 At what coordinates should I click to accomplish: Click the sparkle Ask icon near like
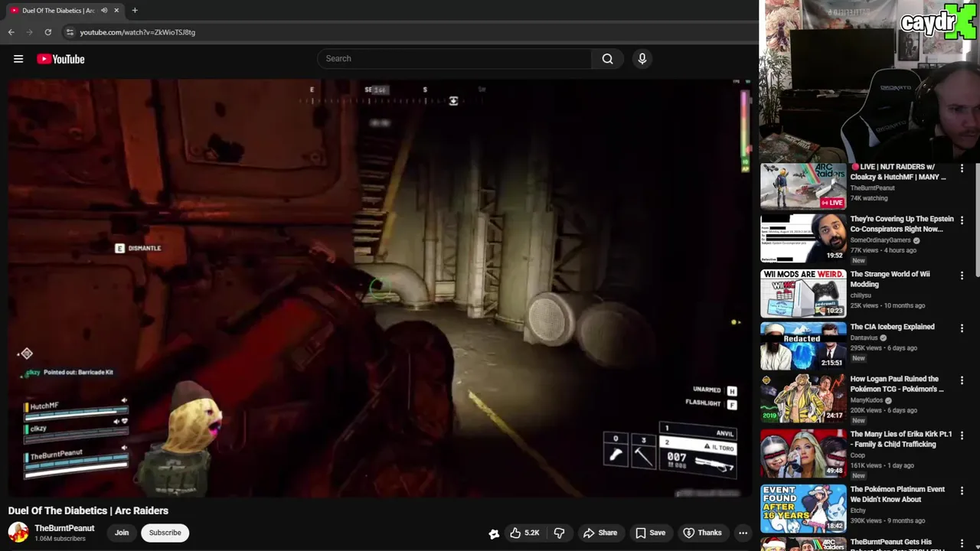(x=494, y=533)
